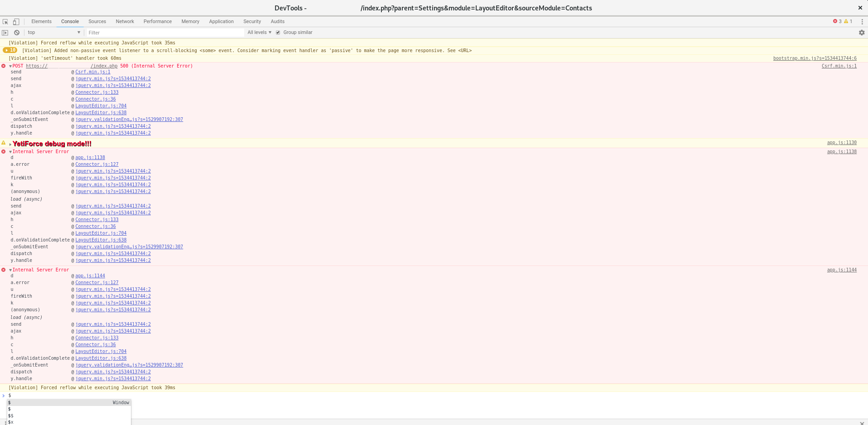Click the red error count indicator

[x=837, y=21]
